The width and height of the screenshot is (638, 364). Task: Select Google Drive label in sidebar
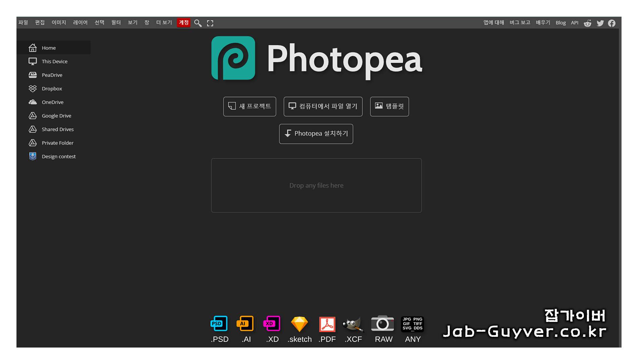(56, 116)
